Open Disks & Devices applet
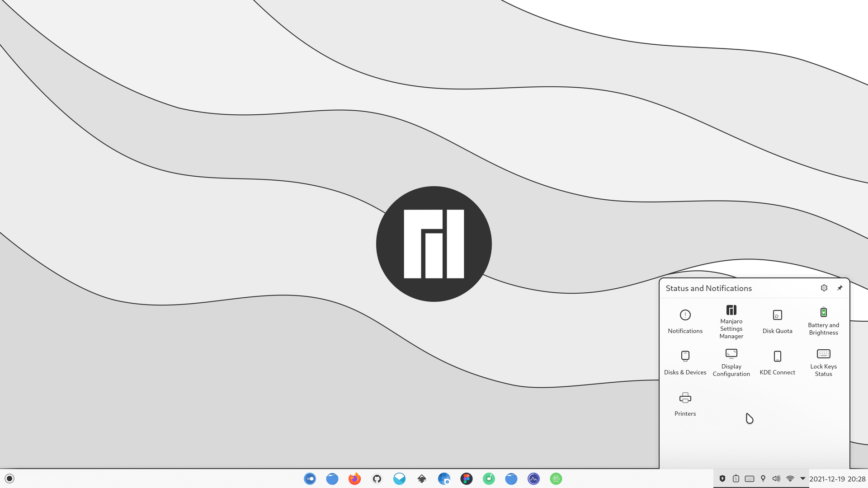This screenshot has height=488, width=868. coord(685,363)
